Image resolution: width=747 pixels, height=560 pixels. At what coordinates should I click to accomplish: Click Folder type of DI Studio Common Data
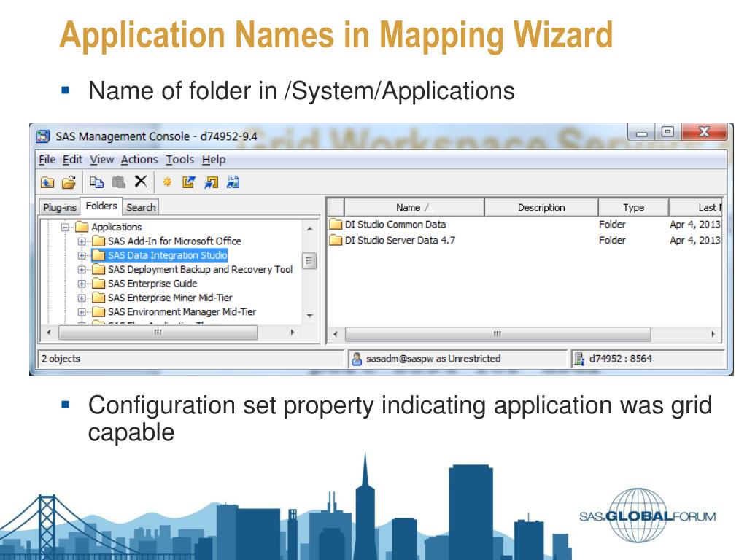pyautogui.click(x=612, y=225)
